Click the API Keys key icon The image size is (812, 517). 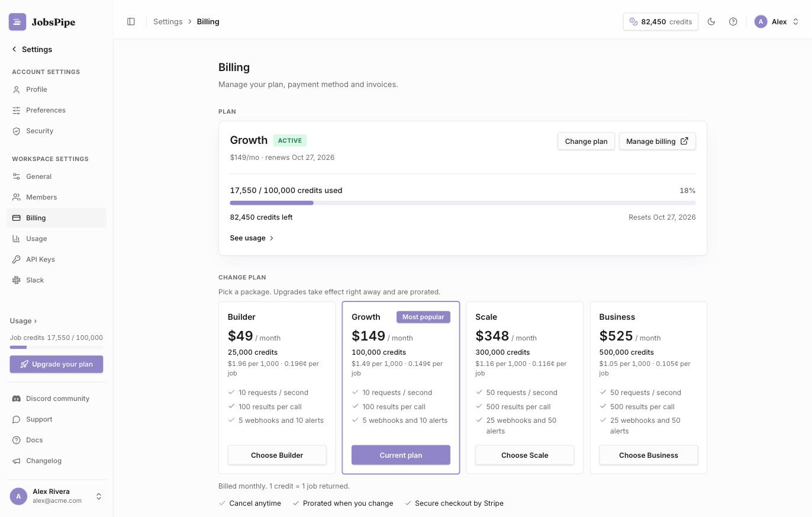click(17, 259)
